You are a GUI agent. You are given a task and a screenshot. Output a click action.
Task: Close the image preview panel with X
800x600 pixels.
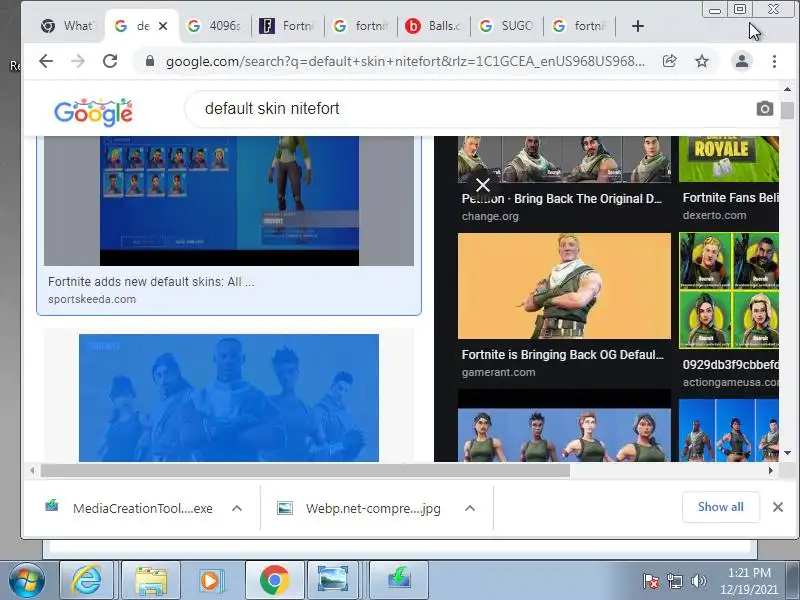(x=483, y=185)
